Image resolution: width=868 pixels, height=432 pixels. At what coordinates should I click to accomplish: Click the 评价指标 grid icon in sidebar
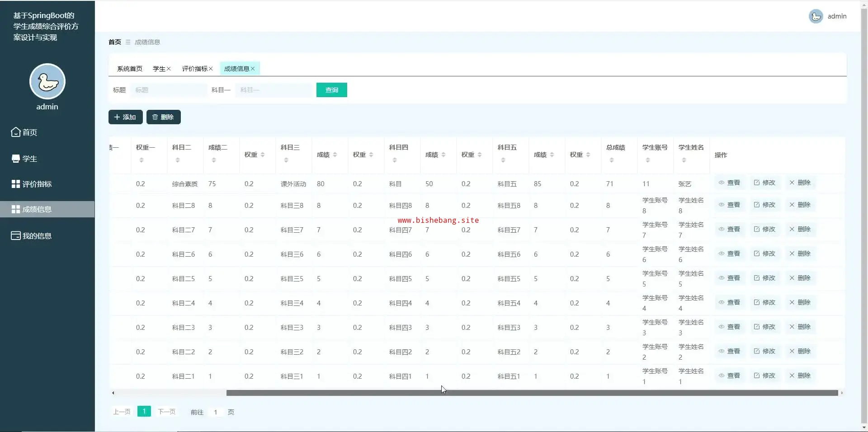pyautogui.click(x=16, y=184)
